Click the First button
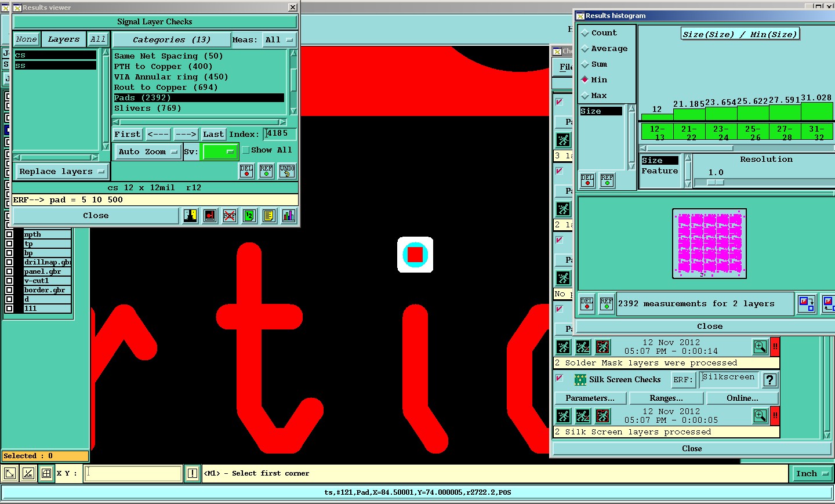The height and width of the screenshot is (504, 835). [128, 134]
